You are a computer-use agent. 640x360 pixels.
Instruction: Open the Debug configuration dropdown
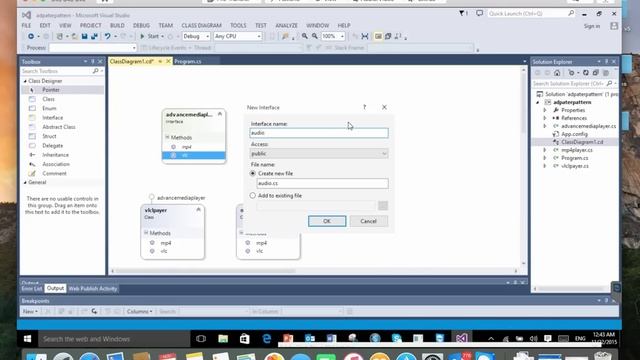click(196, 36)
